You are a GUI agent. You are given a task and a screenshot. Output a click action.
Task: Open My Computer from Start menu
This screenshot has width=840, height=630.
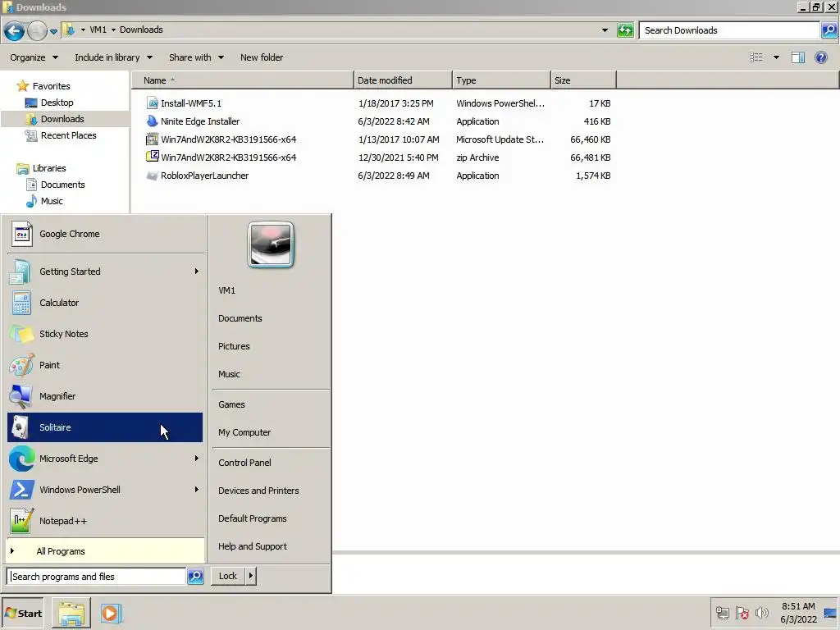click(244, 432)
